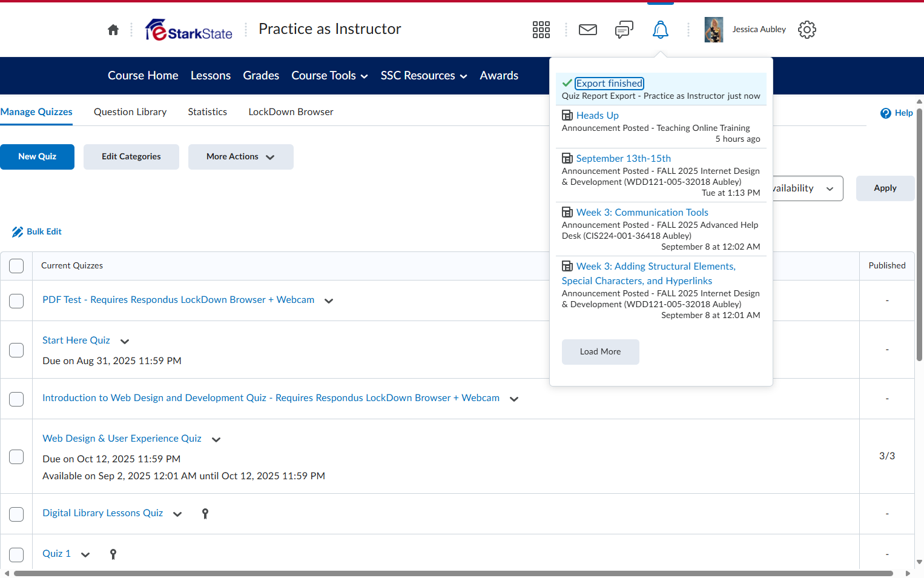Click the Bulk Edit pencil icon

click(18, 232)
